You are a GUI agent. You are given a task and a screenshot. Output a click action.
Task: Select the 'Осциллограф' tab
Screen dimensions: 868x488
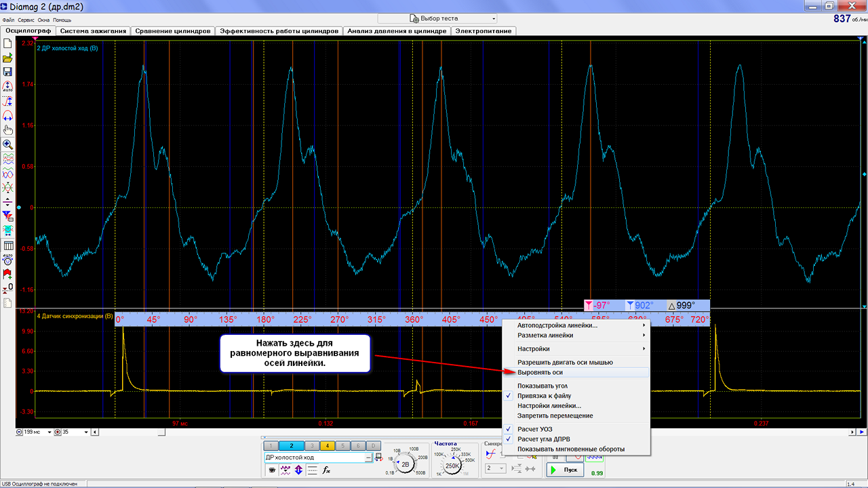click(x=28, y=30)
